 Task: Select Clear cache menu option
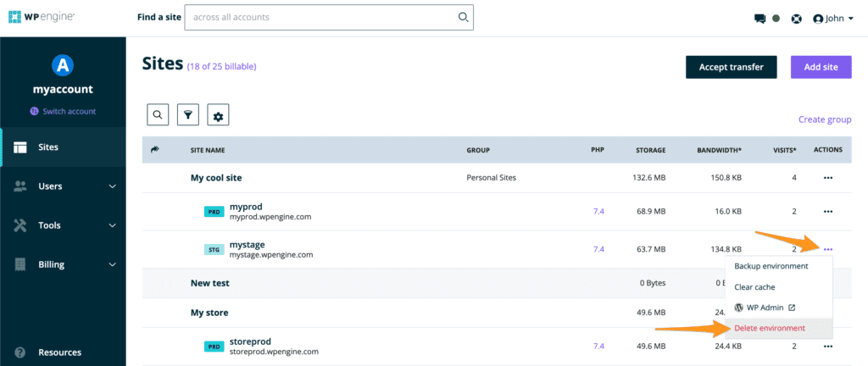tap(754, 287)
